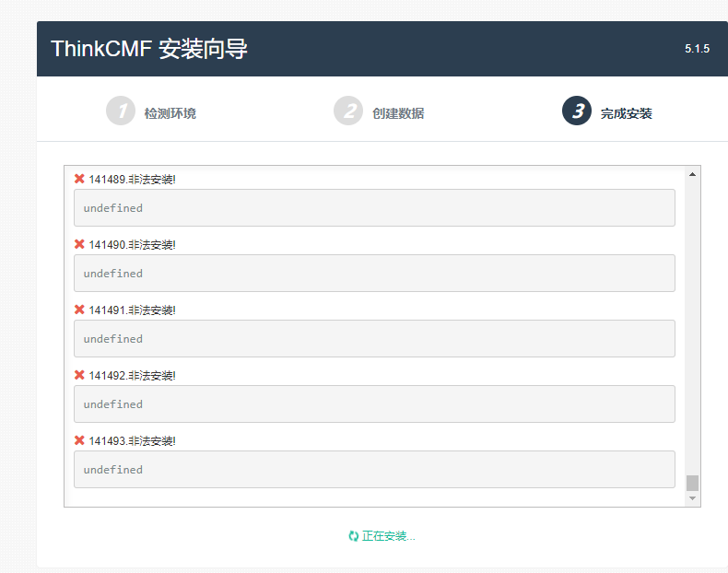Click the 141490.非法安装! message
Viewport: 728px width, 573px height.
pos(133,245)
